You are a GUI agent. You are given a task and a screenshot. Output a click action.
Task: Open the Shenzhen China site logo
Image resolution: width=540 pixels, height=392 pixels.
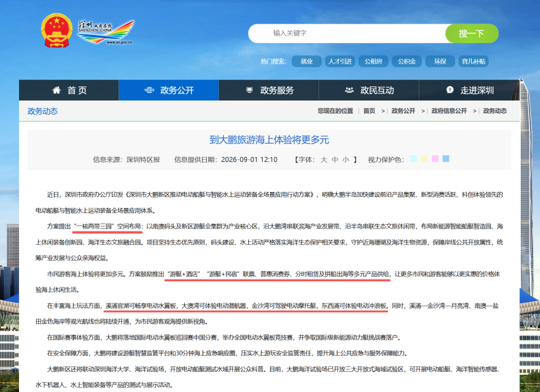105,32
